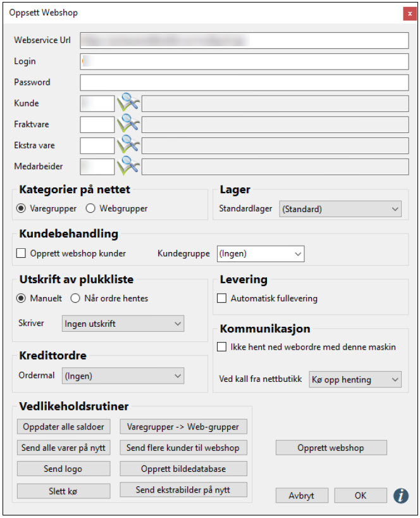Open the Fraktvare lookup magnifier
Screen dimensions: 420x518
tap(127, 124)
